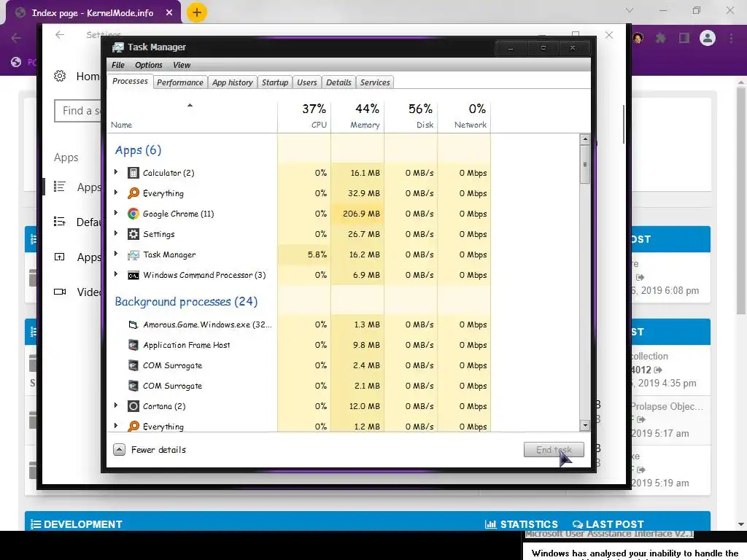
Task: Click the Everything app magnifier icon under Apps
Action: click(133, 192)
